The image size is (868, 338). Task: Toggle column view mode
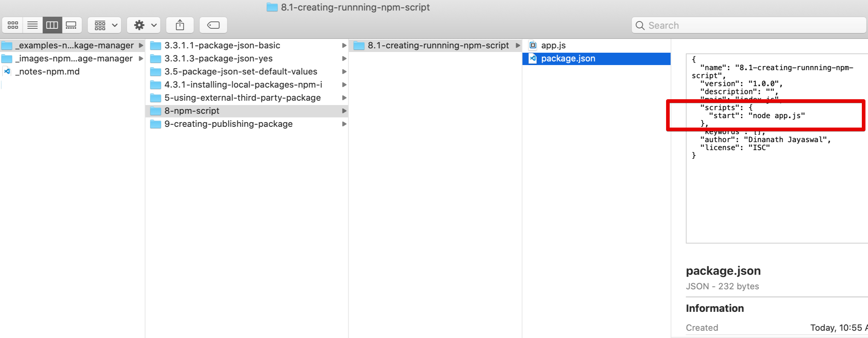[52, 25]
